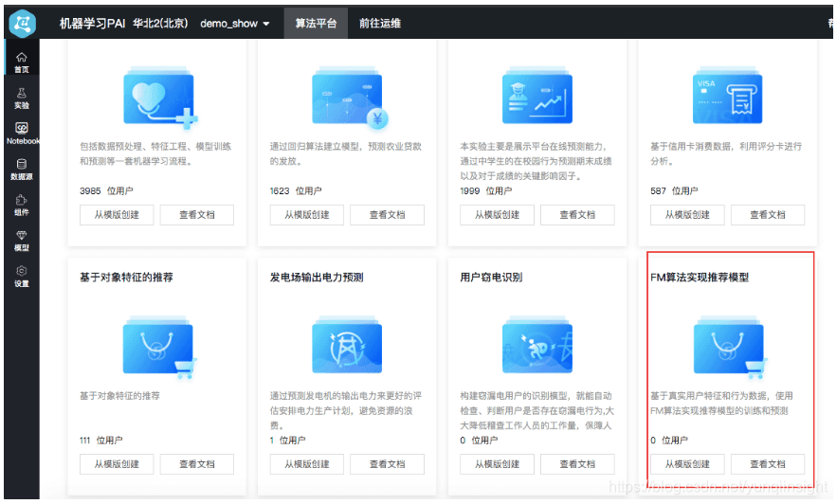Click the 587 位用户 count

pos(674,191)
